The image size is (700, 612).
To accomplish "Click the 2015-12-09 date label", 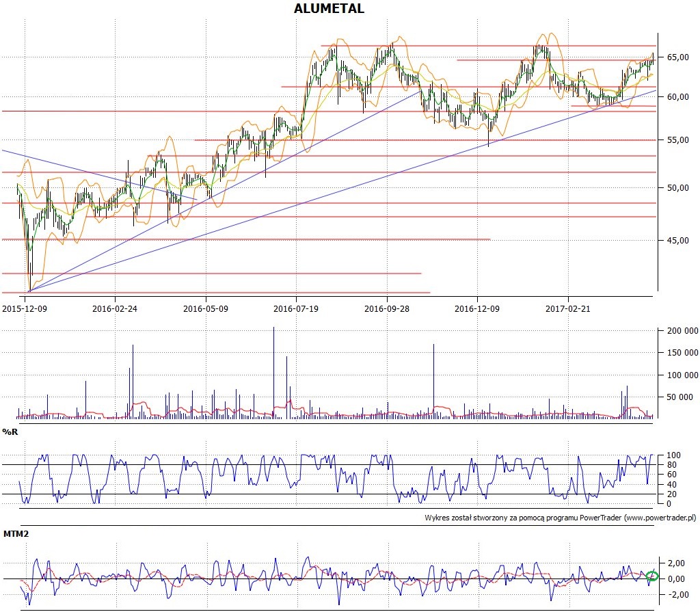I will [x=25, y=308].
